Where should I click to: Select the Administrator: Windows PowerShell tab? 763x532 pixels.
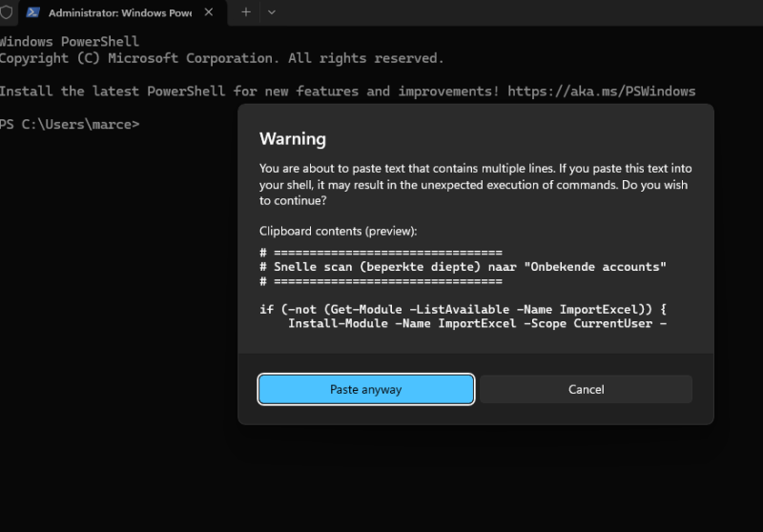click(122, 12)
